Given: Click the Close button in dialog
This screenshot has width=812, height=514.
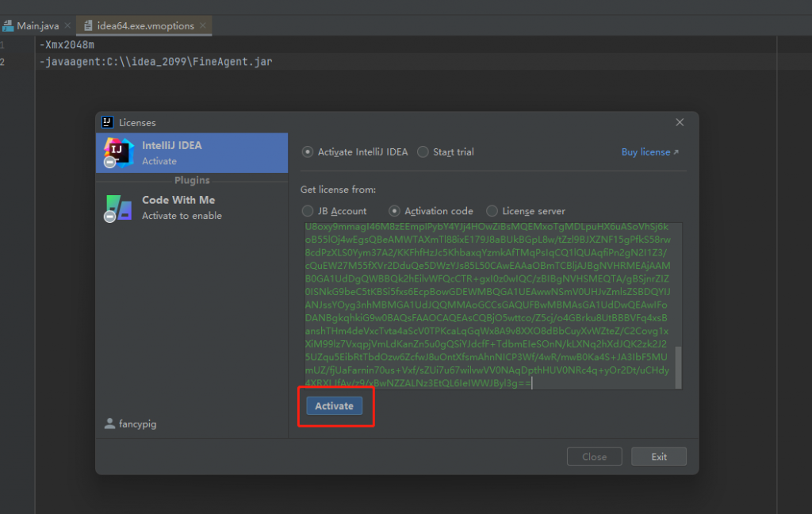Looking at the screenshot, I should (x=594, y=456).
